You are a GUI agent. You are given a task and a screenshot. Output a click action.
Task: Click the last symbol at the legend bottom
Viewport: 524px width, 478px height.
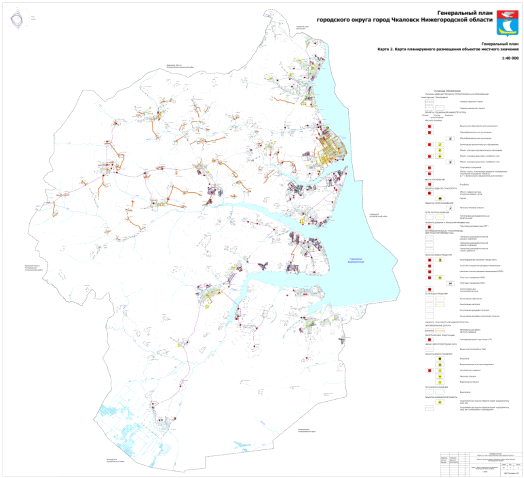[x=429, y=408]
